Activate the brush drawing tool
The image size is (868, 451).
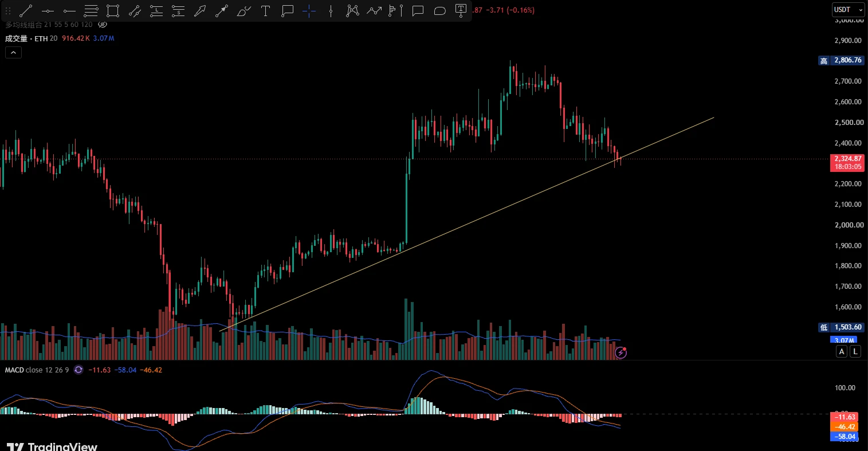(x=243, y=10)
